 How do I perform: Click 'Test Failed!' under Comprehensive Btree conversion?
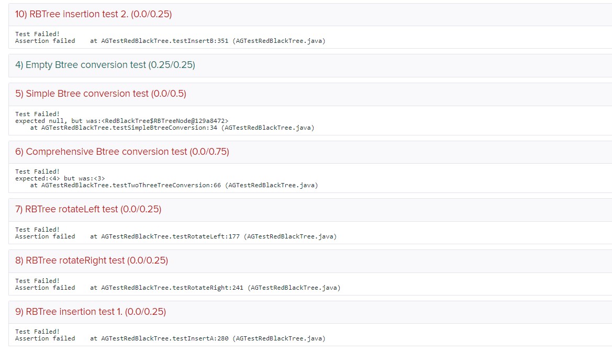37,172
